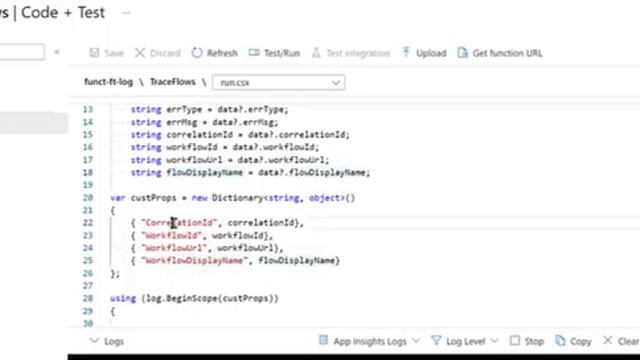This screenshot has height=360, width=640.
Task: Click funct-ft-log breadcrumb link
Action: 108,82
